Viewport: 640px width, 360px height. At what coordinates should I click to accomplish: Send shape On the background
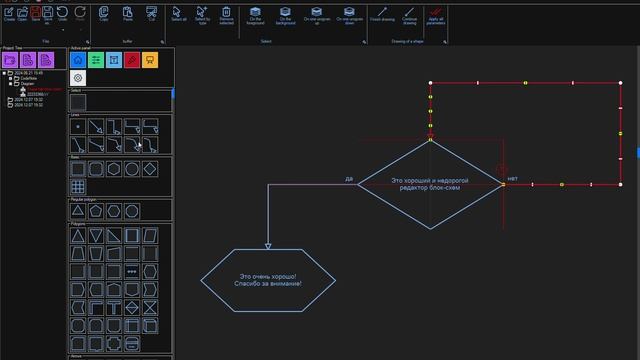tap(285, 16)
